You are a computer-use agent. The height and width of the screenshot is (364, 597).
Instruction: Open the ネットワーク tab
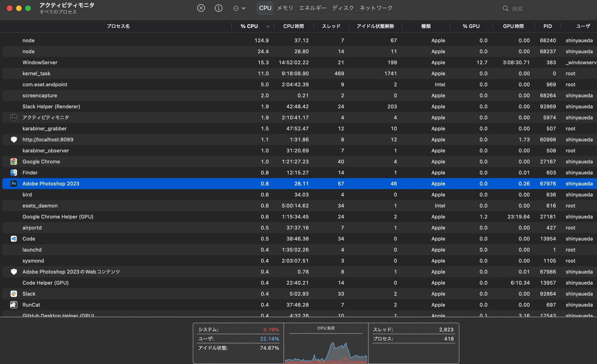pos(376,8)
